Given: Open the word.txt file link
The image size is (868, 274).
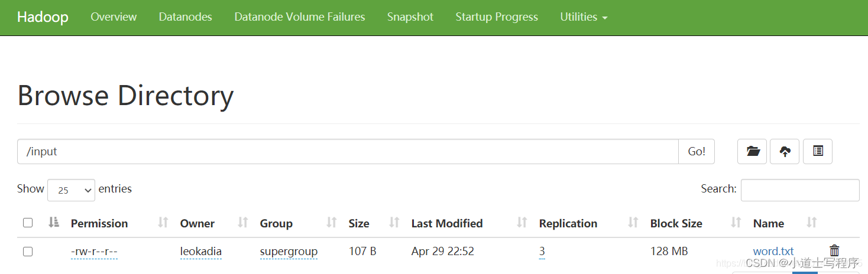Looking at the screenshot, I should pyautogui.click(x=773, y=252).
